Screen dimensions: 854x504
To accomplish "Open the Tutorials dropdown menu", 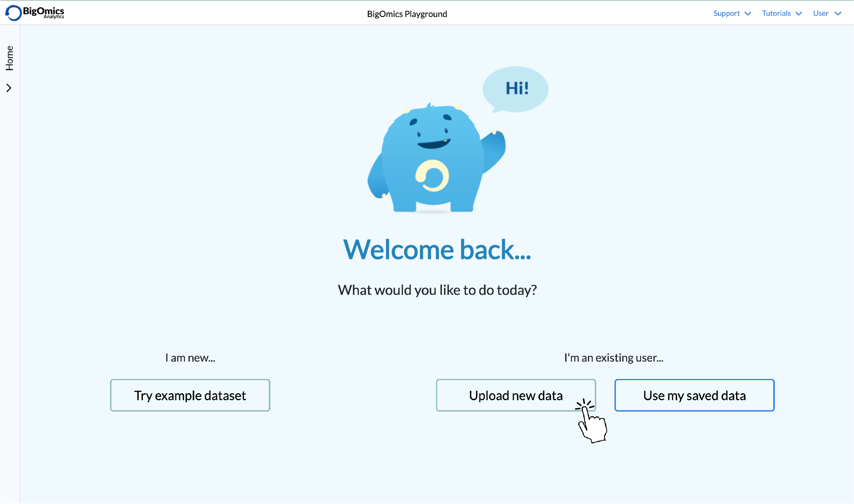I will coord(776,13).
